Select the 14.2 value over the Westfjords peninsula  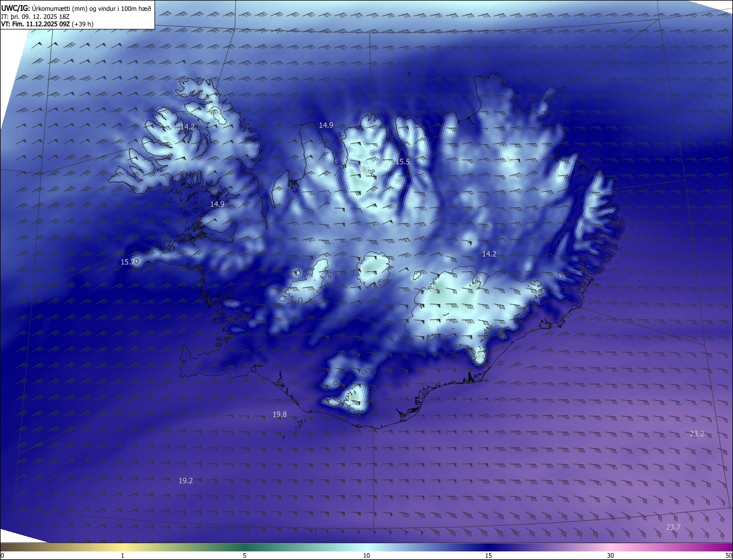coord(187,127)
